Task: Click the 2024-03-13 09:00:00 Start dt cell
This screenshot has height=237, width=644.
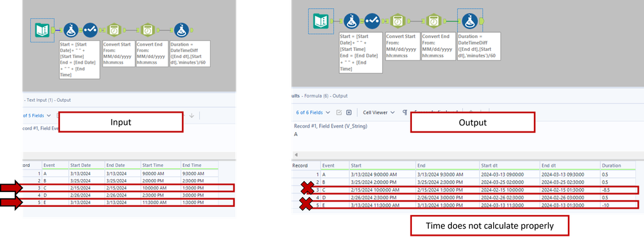Action: [510, 175]
